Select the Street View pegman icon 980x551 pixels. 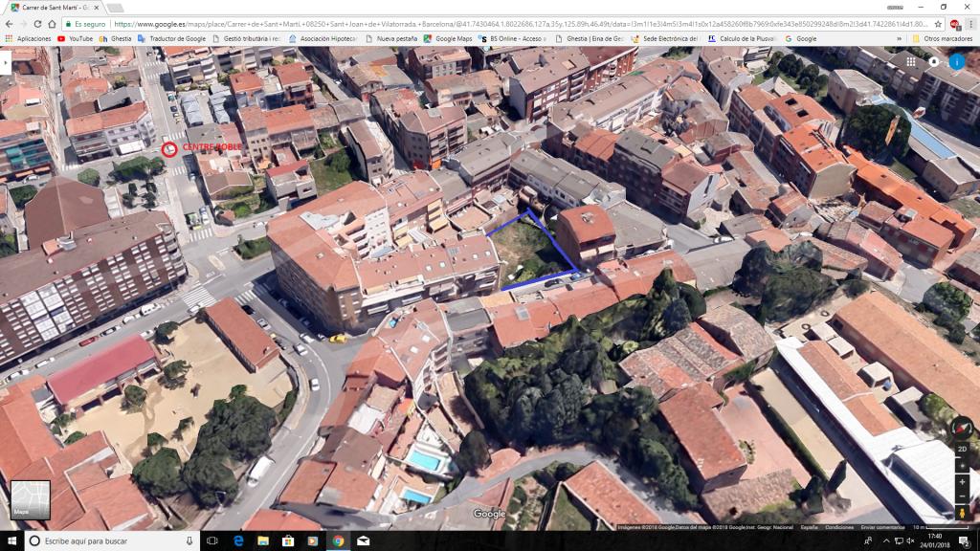coord(962,514)
